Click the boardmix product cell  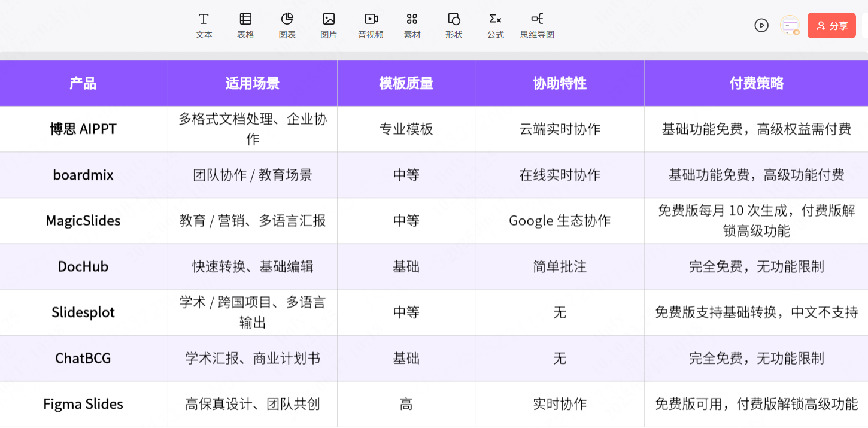[x=84, y=175]
